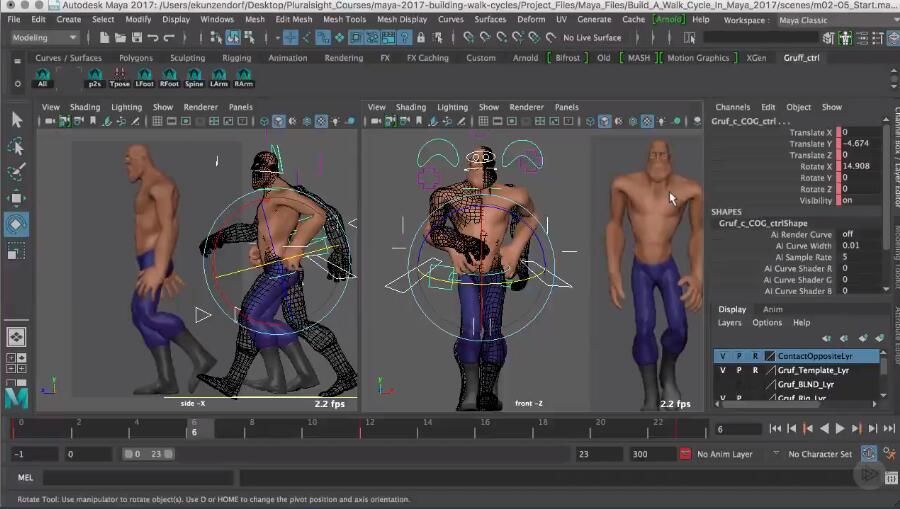Viewport: 900px width, 509px height.
Task: Click the 'Tpose' shelf button
Action: [x=119, y=77]
